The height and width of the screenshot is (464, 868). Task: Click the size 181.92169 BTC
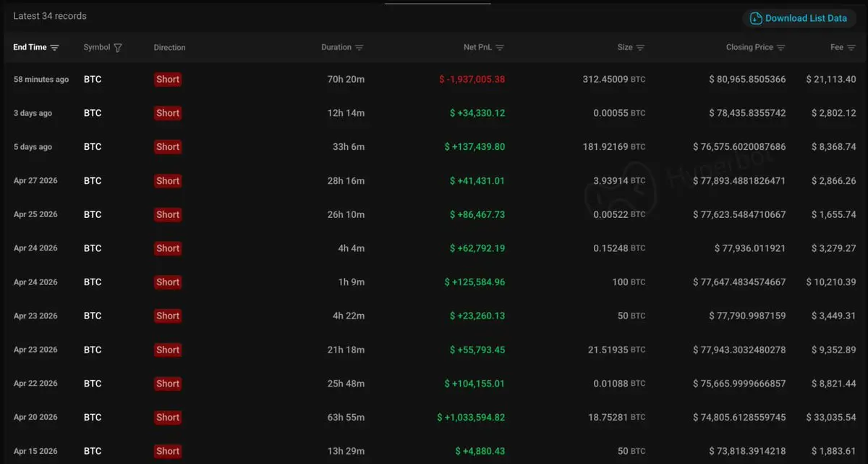(614, 147)
